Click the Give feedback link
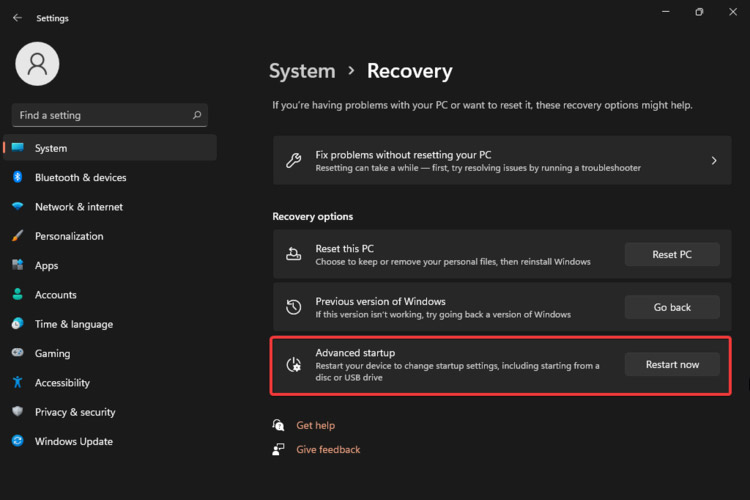Screen dimensions: 750x500 [328, 450]
